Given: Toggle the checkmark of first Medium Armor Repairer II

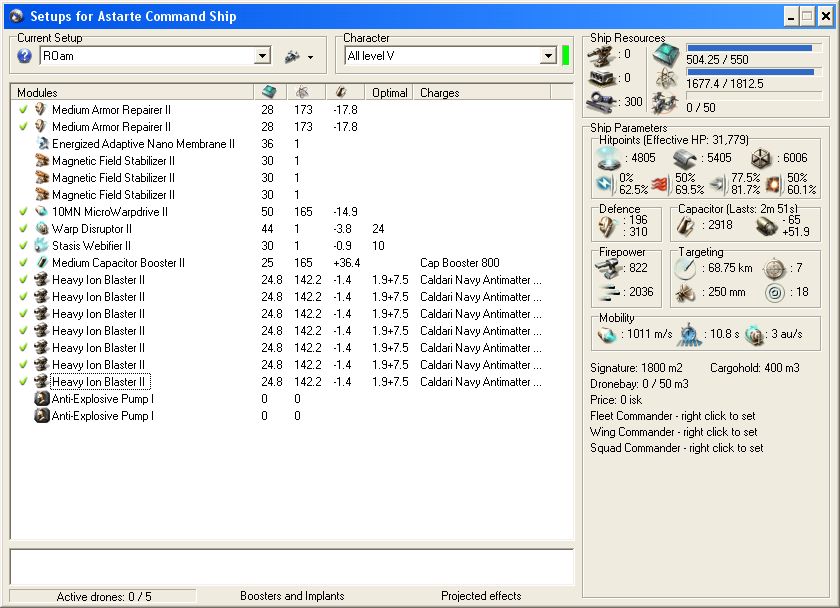Looking at the screenshot, I should [x=23, y=110].
